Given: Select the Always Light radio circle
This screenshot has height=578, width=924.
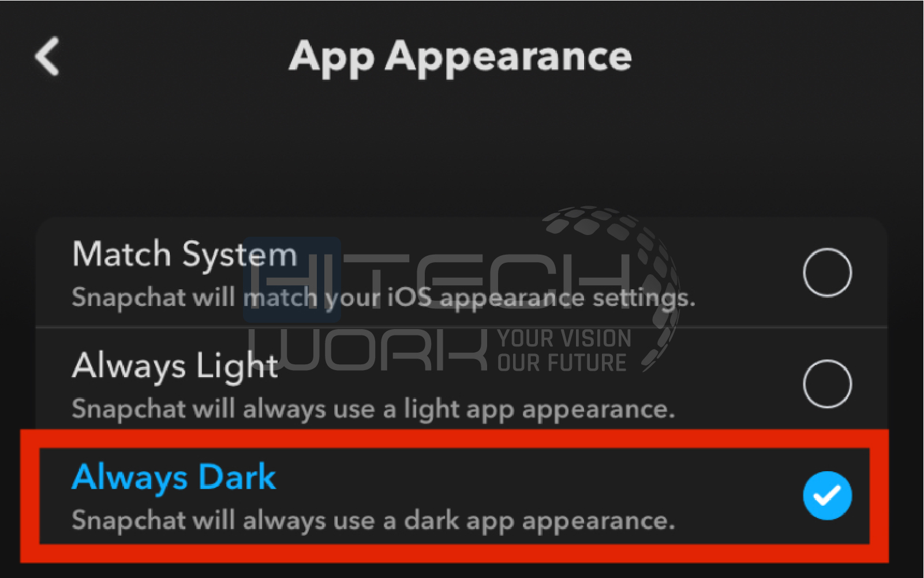Looking at the screenshot, I should click(x=827, y=384).
